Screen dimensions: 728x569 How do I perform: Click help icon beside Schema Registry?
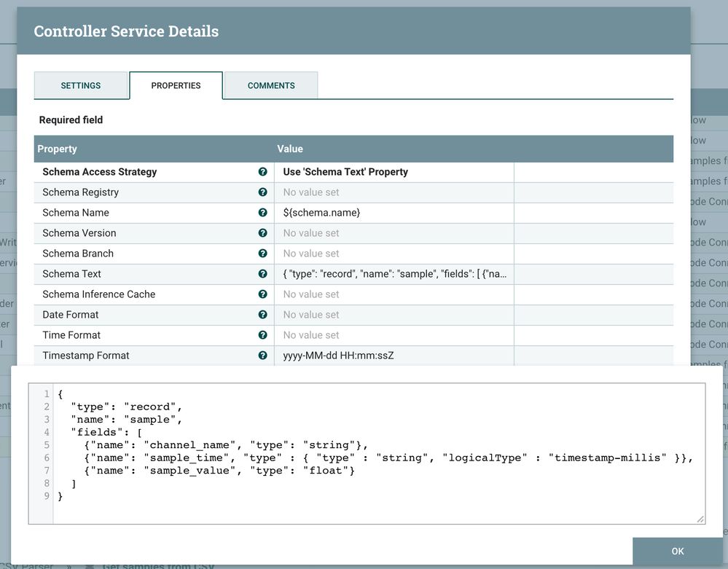(262, 192)
